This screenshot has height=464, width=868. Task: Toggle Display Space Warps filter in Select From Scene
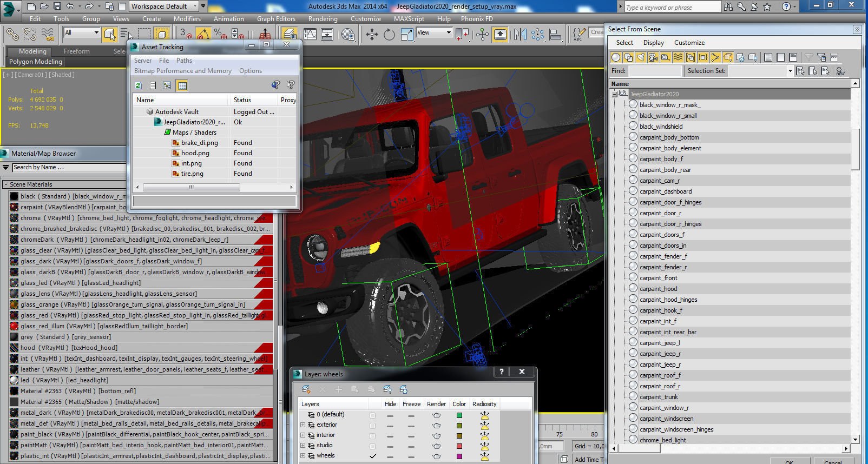click(678, 57)
